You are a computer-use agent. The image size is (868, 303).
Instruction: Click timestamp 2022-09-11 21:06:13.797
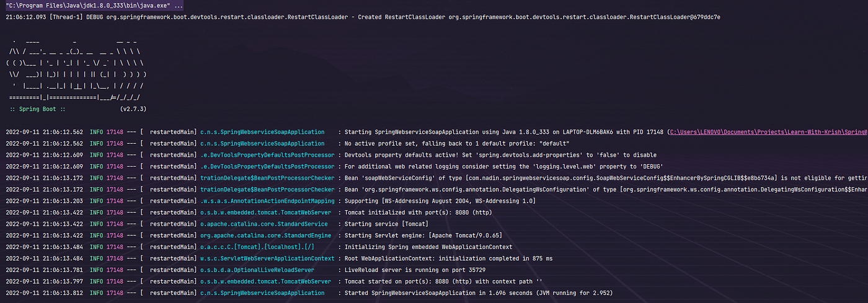[43, 281]
